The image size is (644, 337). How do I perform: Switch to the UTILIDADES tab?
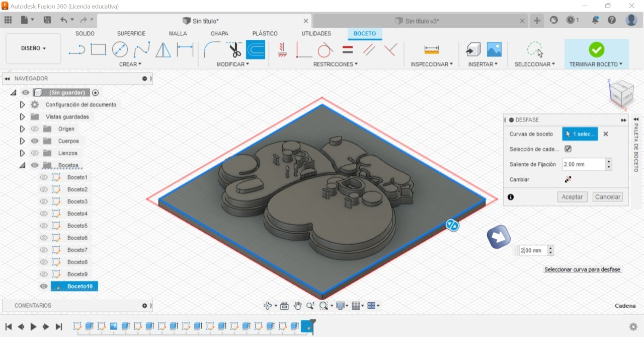pyautogui.click(x=316, y=34)
